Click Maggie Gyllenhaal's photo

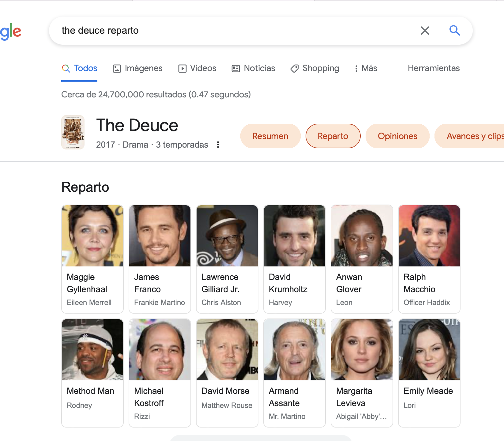(x=92, y=236)
